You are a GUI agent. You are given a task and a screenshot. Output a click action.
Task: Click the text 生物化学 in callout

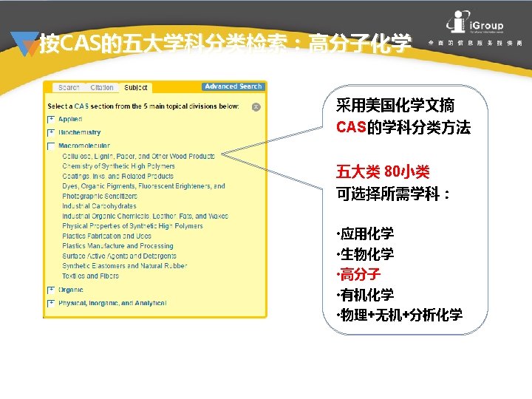click(366, 253)
